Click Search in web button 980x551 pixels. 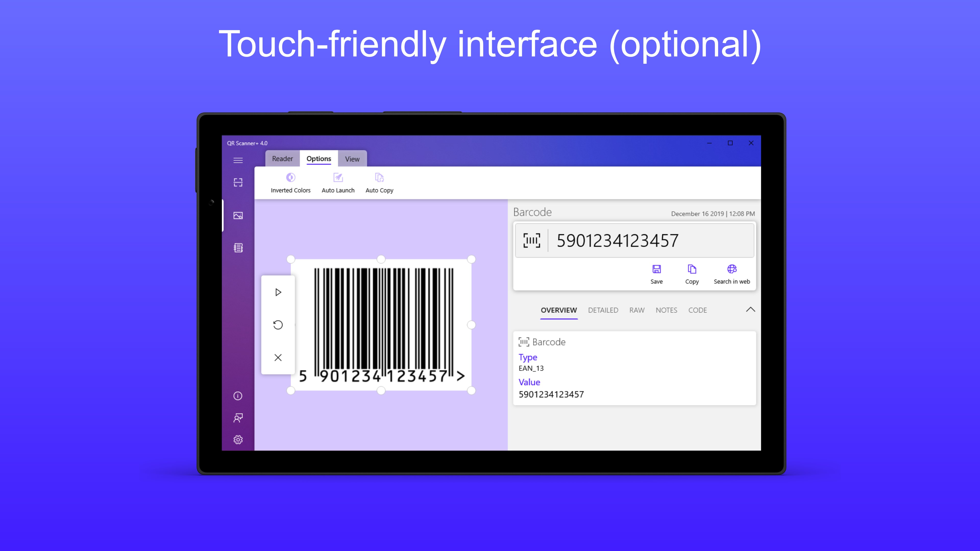click(732, 274)
